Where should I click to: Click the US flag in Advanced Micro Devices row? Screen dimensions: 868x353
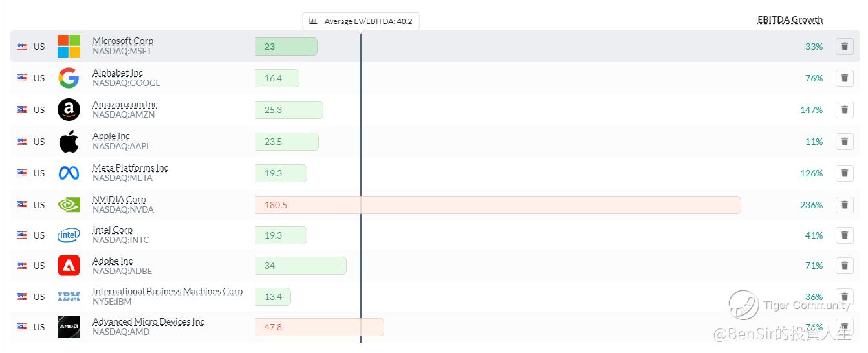point(22,327)
